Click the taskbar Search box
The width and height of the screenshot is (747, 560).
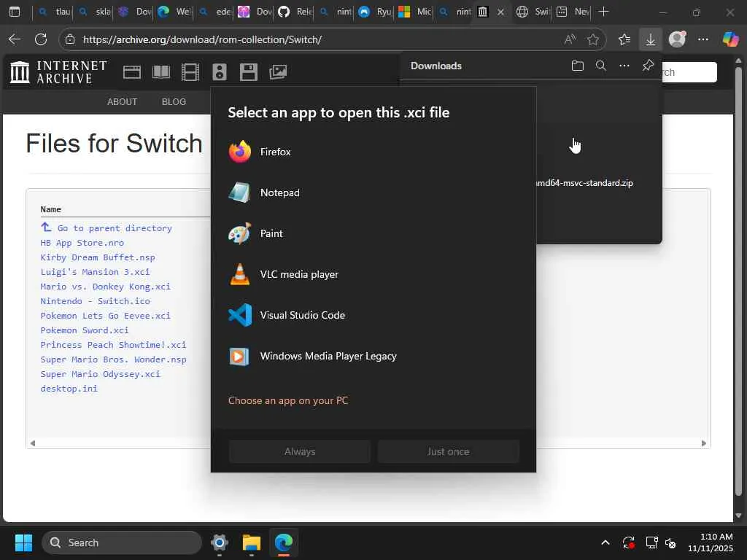point(122,542)
